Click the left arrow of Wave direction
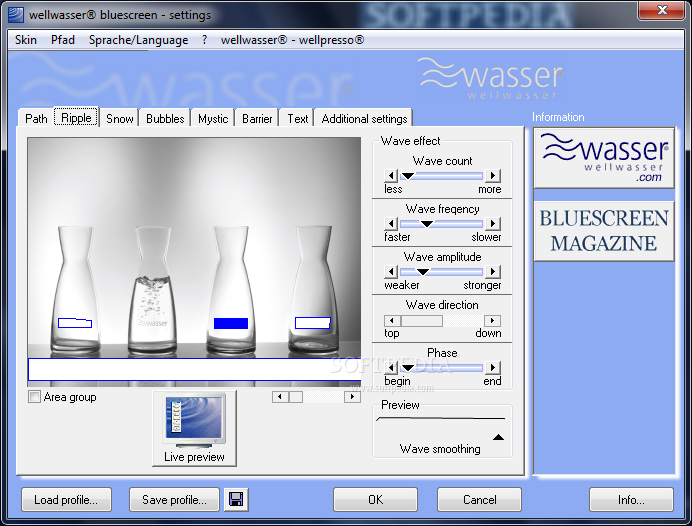692x526 pixels. pyautogui.click(x=392, y=321)
